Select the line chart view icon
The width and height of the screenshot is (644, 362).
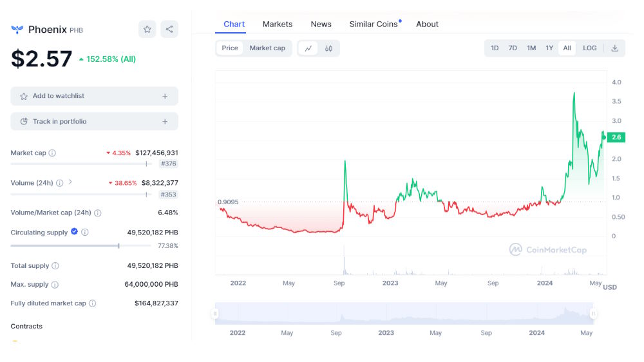(308, 48)
